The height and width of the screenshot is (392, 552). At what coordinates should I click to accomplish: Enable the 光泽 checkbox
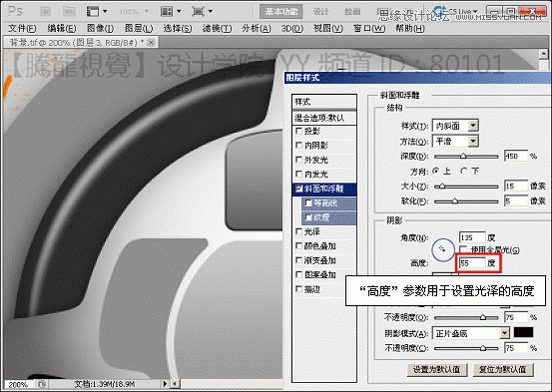298,231
